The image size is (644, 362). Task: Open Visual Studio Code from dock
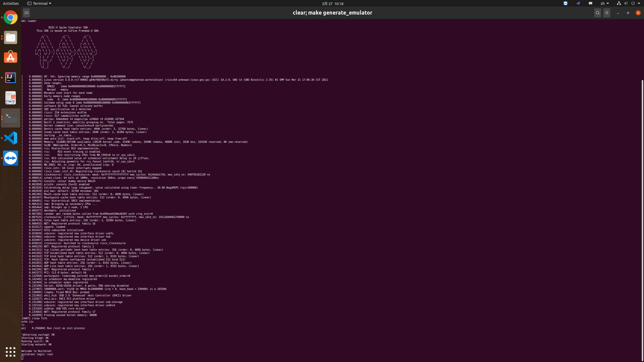coord(11,138)
